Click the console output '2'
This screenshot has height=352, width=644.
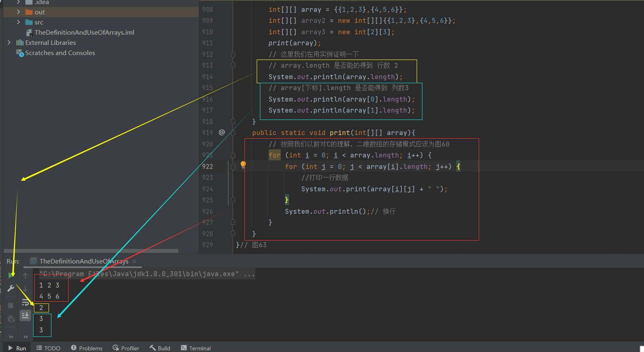click(x=41, y=308)
